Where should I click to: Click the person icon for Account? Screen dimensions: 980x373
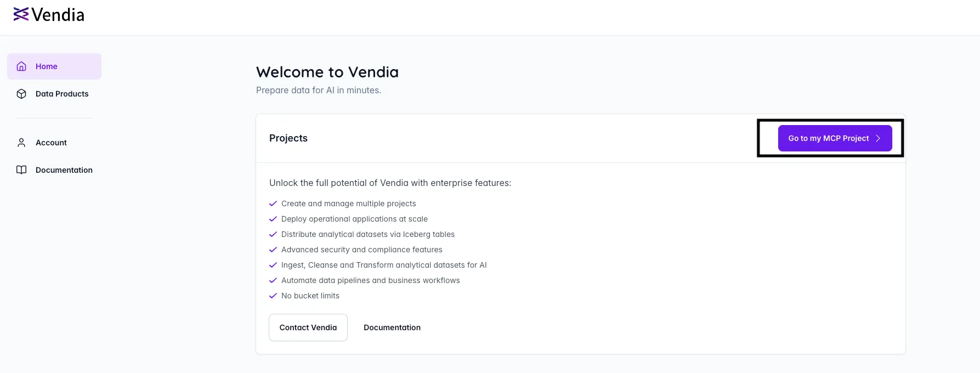coord(21,143)
